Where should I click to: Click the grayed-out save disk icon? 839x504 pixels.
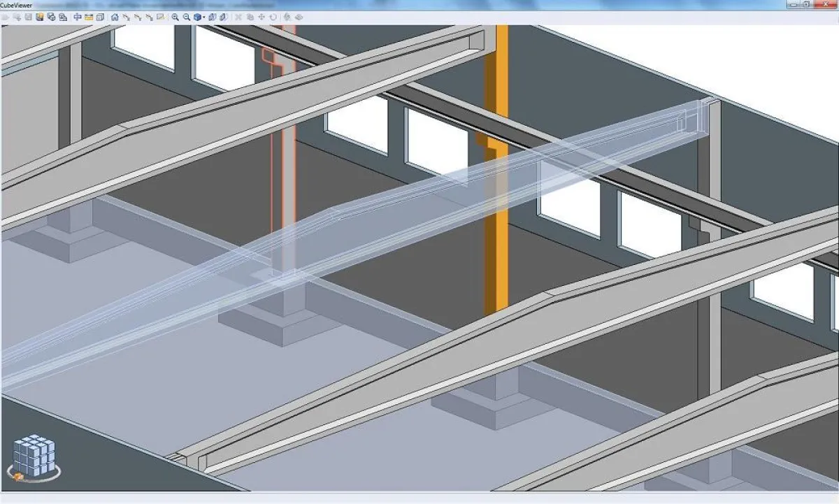pyautogui.click(x=29, y=17)
